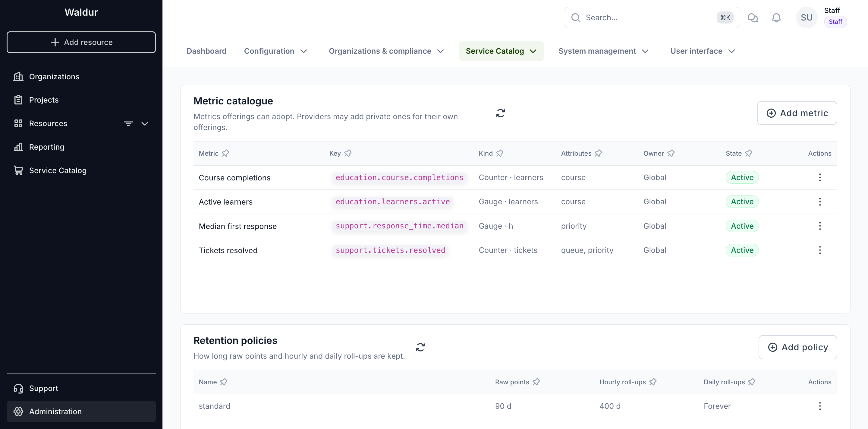Open the System management dropdown
The width and height of the screenshot is (868, 429).
(x=603, y=51)
